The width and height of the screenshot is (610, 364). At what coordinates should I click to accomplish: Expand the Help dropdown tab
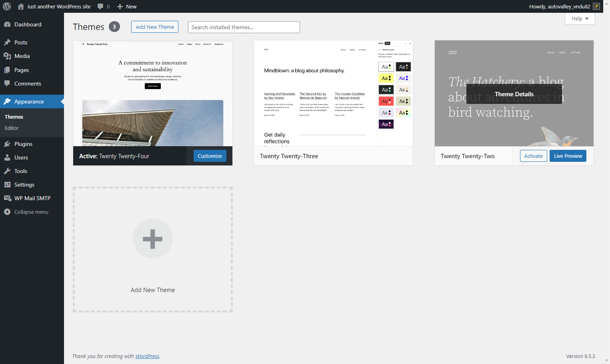click(x=580, y=19)
